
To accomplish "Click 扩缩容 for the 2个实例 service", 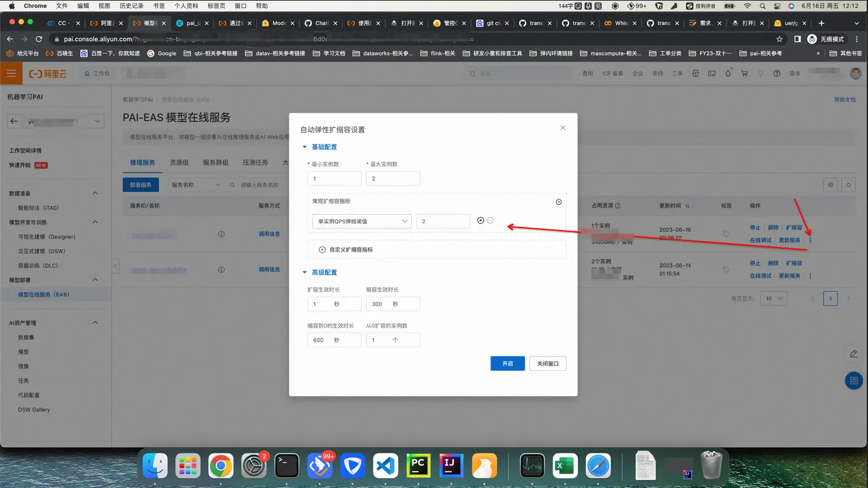I will [794, 263].
